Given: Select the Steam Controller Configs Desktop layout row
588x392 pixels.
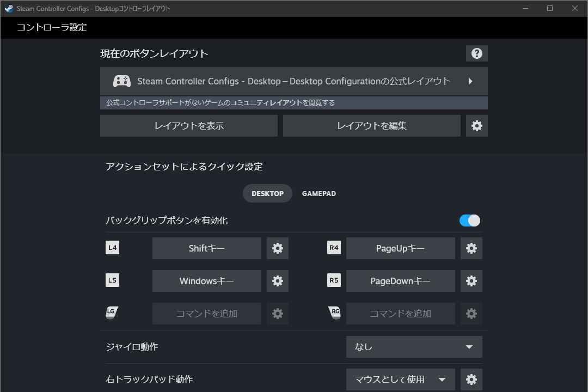Looking at the screenshot, I should pos(294,81).
